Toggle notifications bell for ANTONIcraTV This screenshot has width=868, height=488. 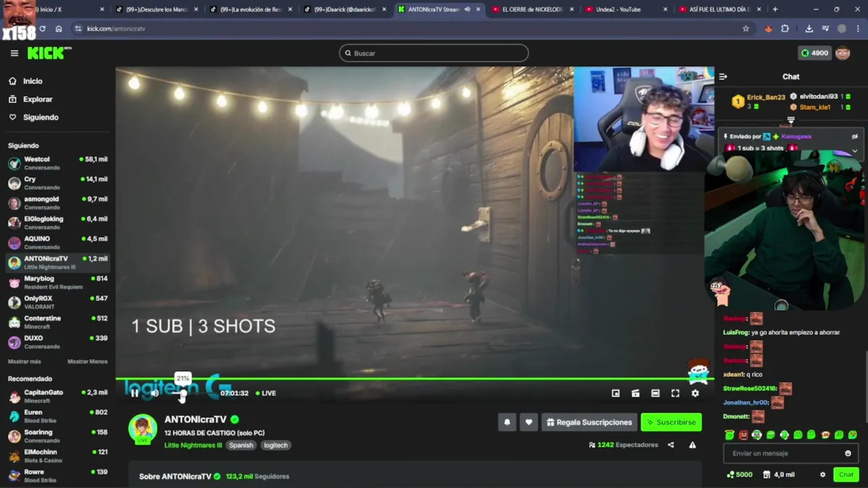[507, 422]
